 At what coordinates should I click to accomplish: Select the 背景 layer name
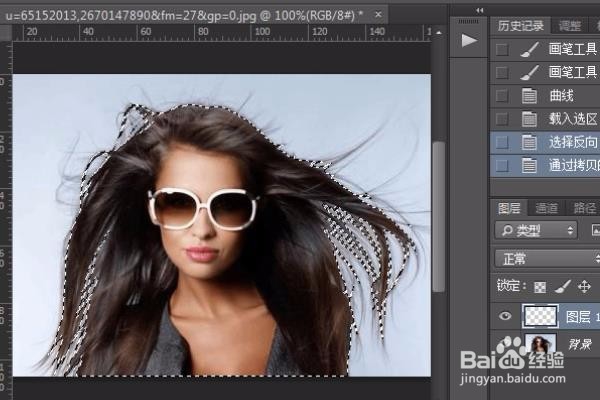tap(580, 344)
